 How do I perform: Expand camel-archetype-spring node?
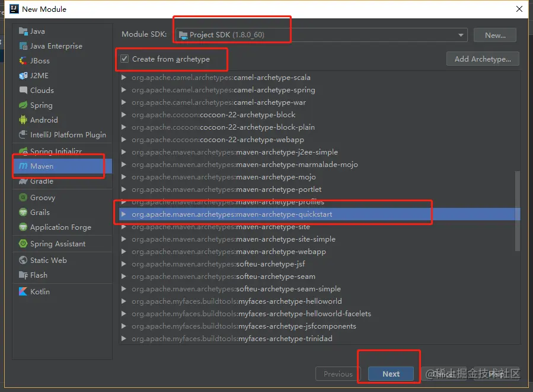(x=124, y=90)
